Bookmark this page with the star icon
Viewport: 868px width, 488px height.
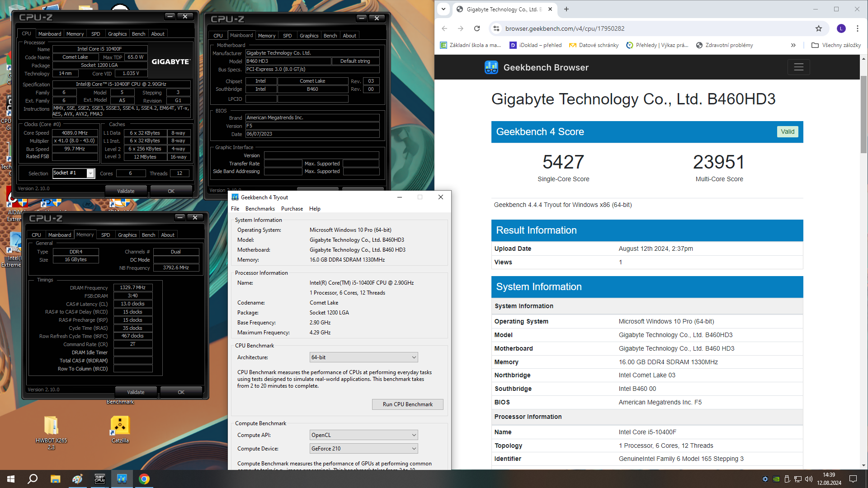(819, 28)
